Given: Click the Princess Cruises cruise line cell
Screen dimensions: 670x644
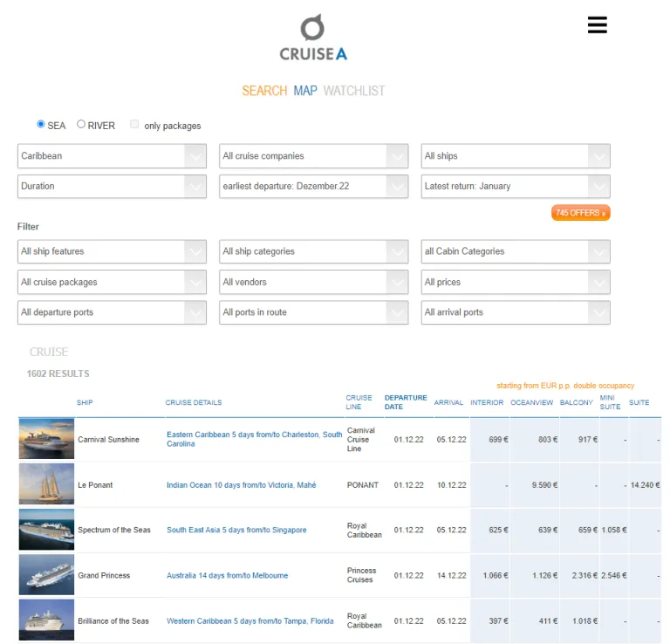Looking at the screenshot, I should point(361,575).
